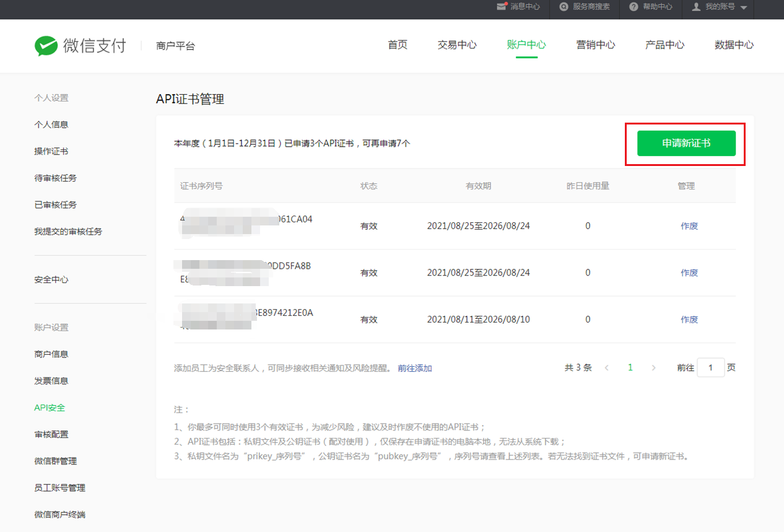784x532 pixels.
Task: Click the 服务商搜索 magnifier icon
Action: (x=564, y=7)
